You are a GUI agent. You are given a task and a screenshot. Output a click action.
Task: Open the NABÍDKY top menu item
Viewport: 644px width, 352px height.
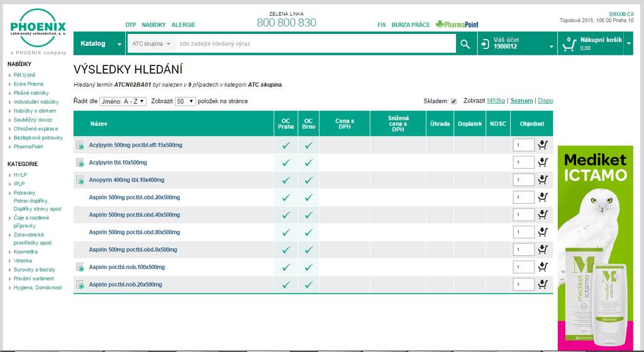coord(153,25)
